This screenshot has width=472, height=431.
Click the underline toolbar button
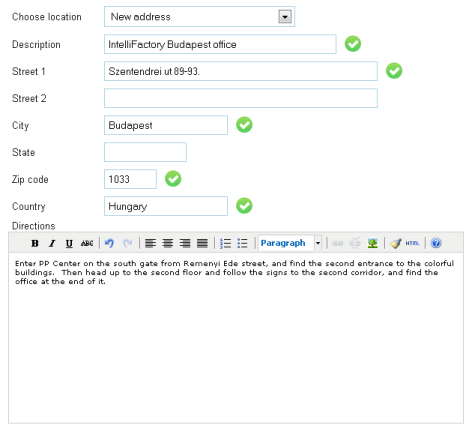click(x=69, y=243)
